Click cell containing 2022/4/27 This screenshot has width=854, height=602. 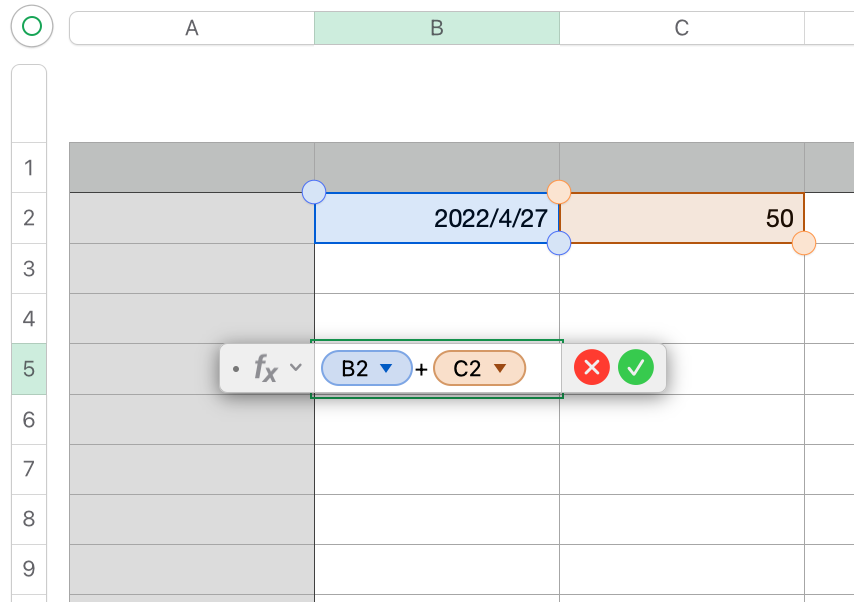coord(437,218)
